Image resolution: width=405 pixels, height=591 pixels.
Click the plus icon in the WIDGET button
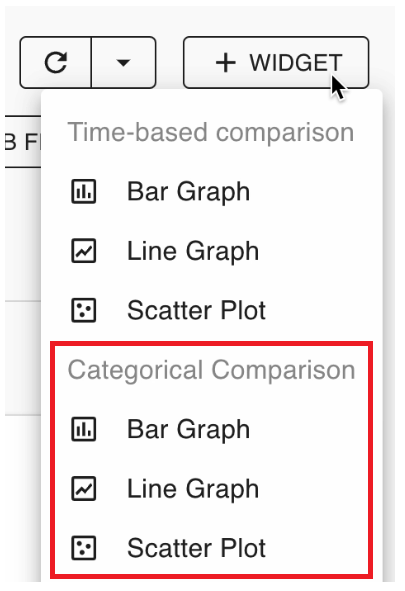tap(226, 63)
